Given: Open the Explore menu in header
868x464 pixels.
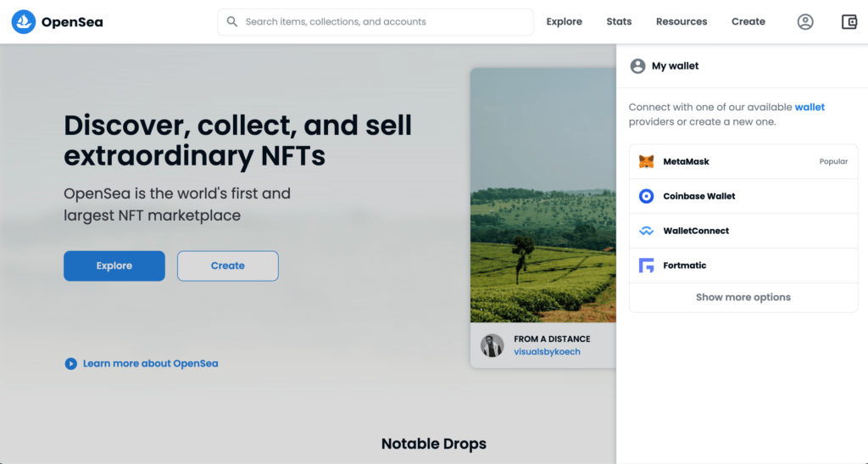Looking at the screenshot, I should (564, 21).
